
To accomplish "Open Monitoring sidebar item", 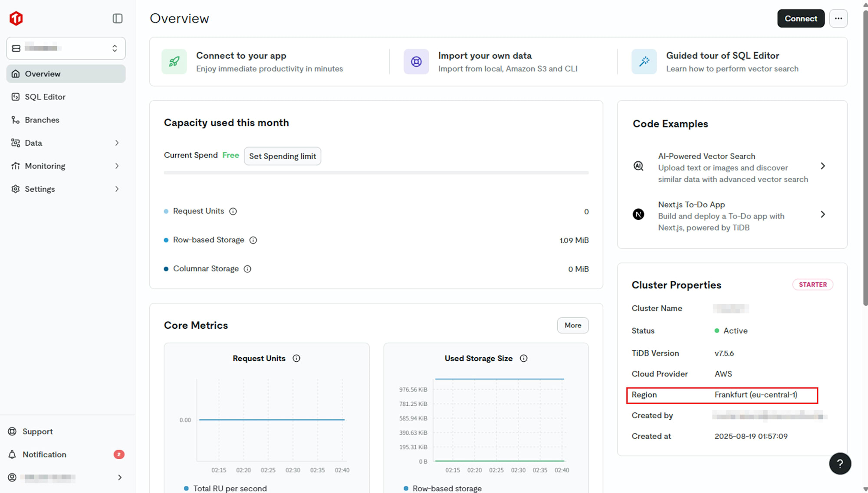I will click(x=66, y=166).
